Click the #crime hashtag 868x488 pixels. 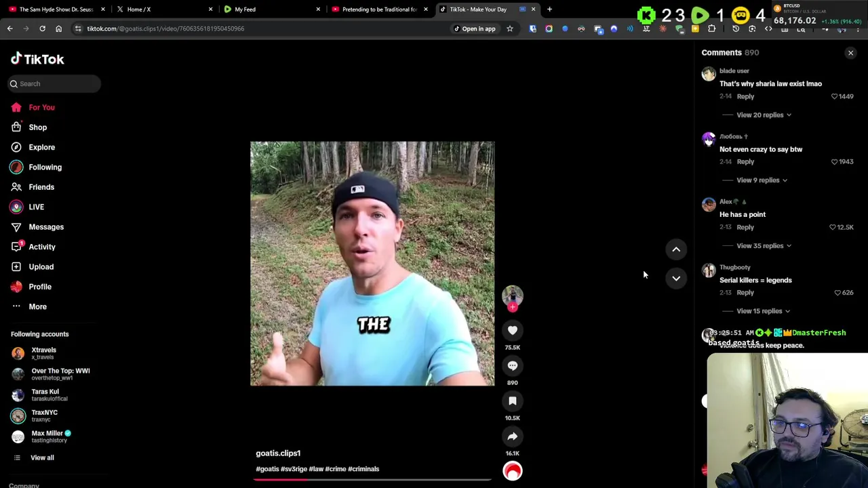pyautogui.click(x=335, y=469)
